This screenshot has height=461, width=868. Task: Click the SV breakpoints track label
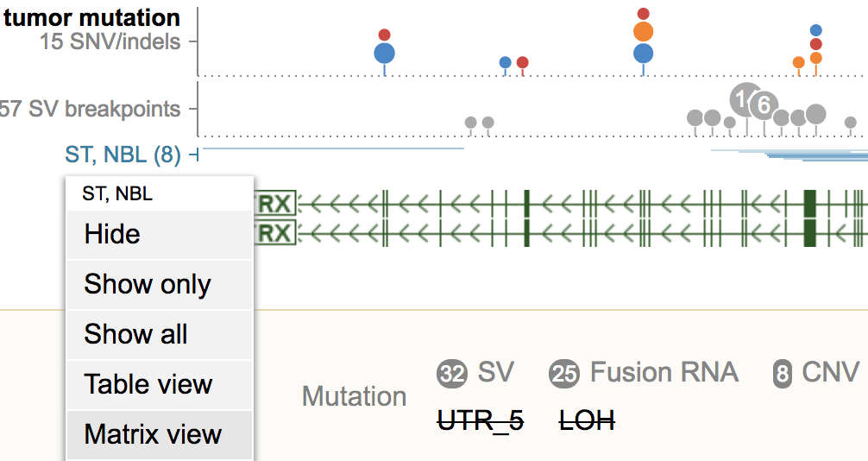point(91,109)
